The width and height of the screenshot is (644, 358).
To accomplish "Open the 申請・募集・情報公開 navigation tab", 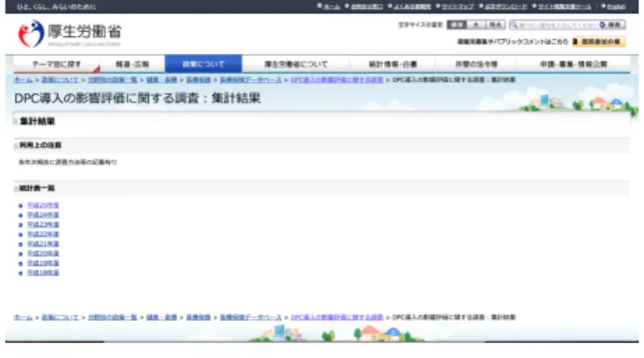I will 573,64.
